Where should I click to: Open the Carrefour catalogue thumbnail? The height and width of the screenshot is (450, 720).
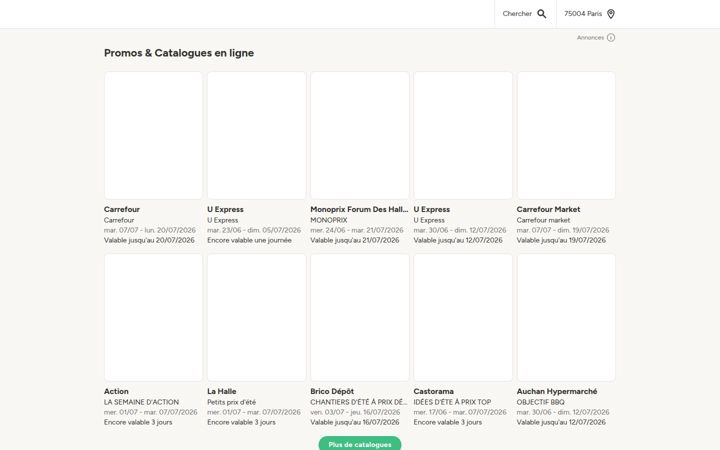(153, 135)
